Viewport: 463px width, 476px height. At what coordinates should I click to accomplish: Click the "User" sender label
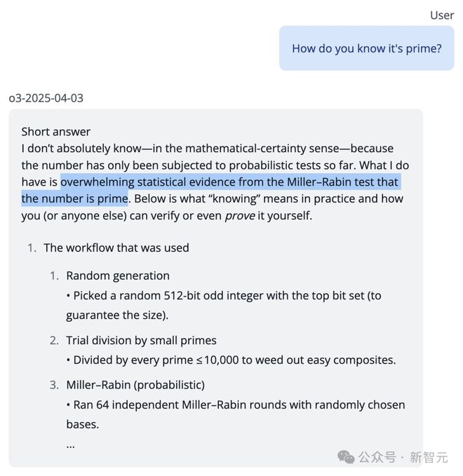[x=442, y=15]
